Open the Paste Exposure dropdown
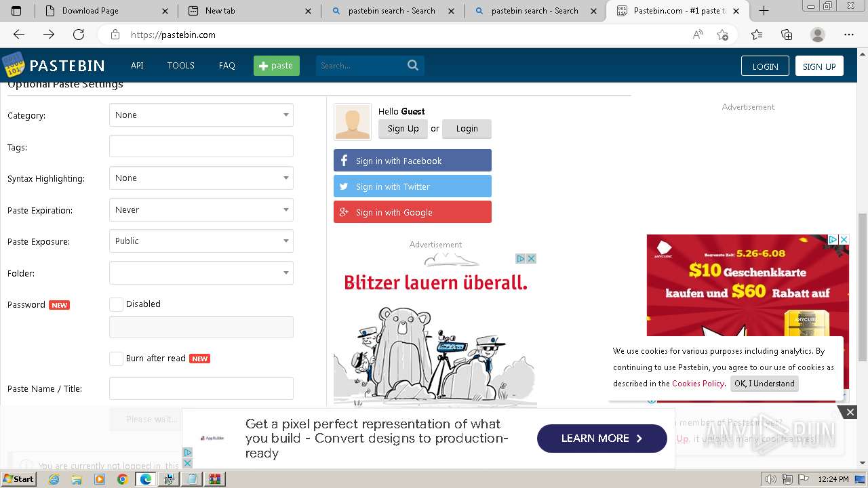Image resolution: width=868 pixels, height=488 pixels. (201, 241)
